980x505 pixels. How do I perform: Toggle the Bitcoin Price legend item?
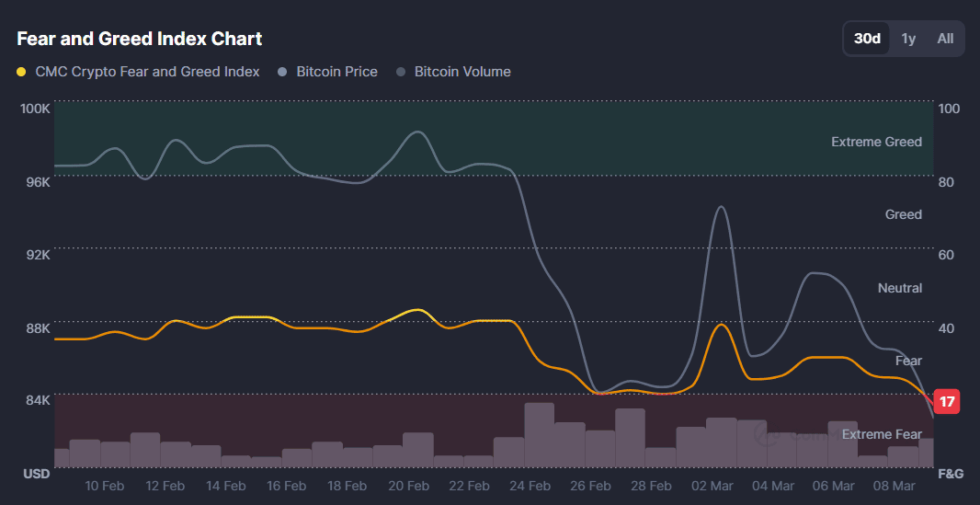coord(327,72)
